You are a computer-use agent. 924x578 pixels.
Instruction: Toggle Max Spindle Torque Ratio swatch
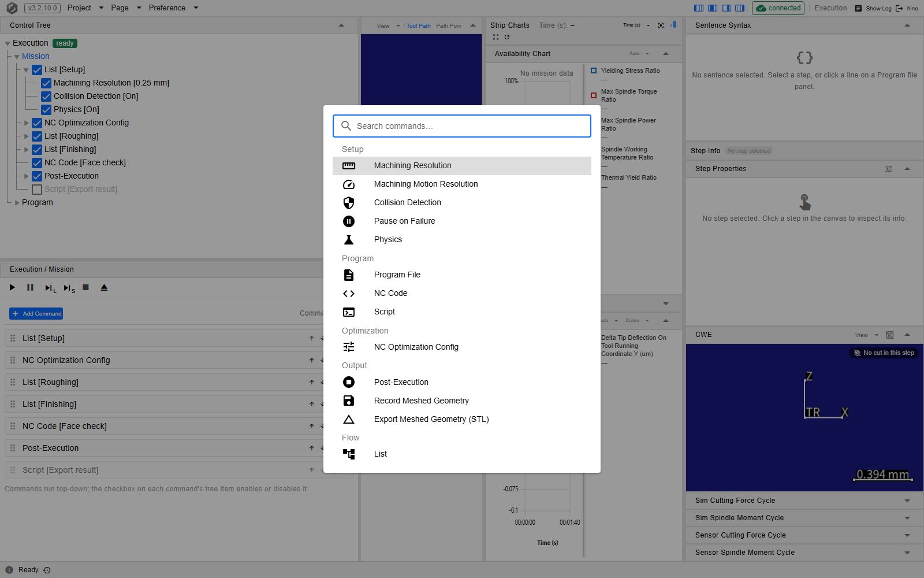(x=594, y=95)
